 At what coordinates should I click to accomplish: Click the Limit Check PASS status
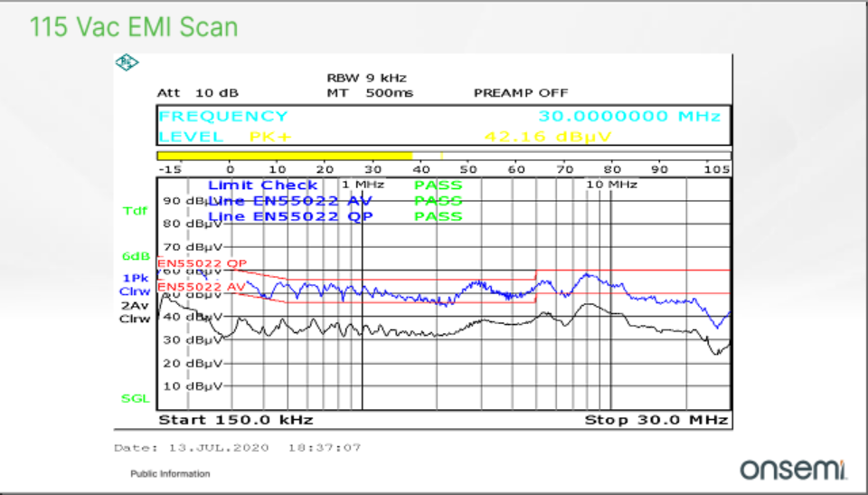click(438, 186)
